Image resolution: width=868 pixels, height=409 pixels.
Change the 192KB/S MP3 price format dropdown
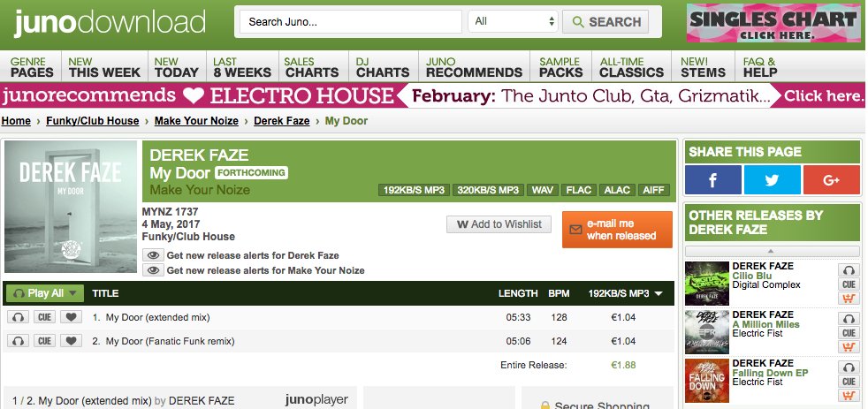point(625,293)
